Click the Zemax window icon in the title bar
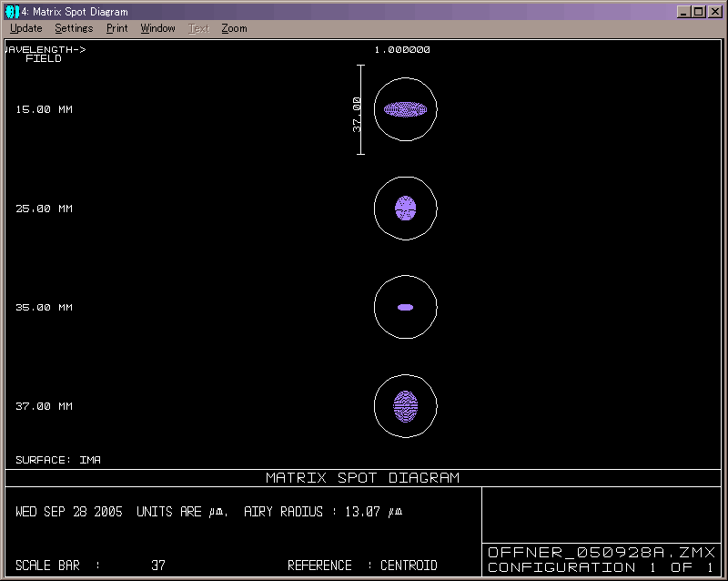The height and width of the screenshot is (581, 728). point(12,12)
